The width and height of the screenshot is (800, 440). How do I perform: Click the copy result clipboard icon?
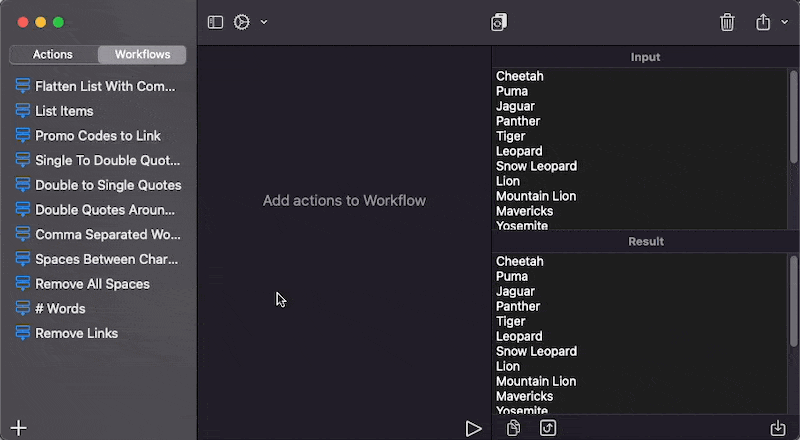point(513,428)
